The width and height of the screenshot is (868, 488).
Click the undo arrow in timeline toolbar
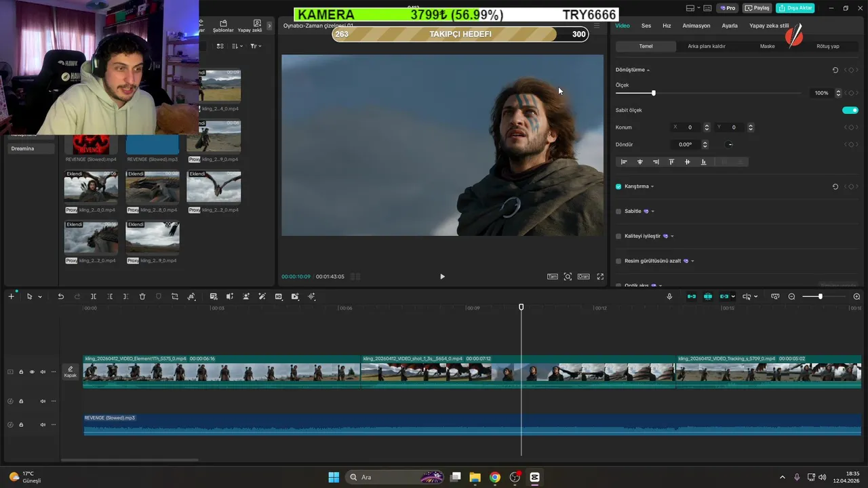click(x=60, y=297)
